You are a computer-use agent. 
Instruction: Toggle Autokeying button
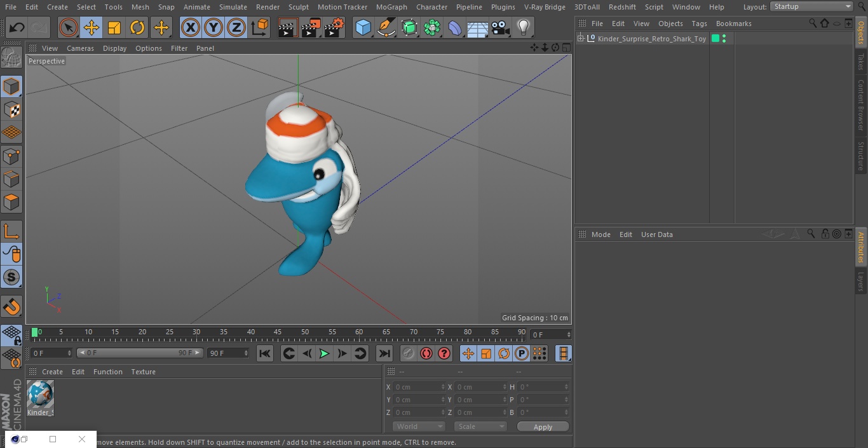[426, 353]
